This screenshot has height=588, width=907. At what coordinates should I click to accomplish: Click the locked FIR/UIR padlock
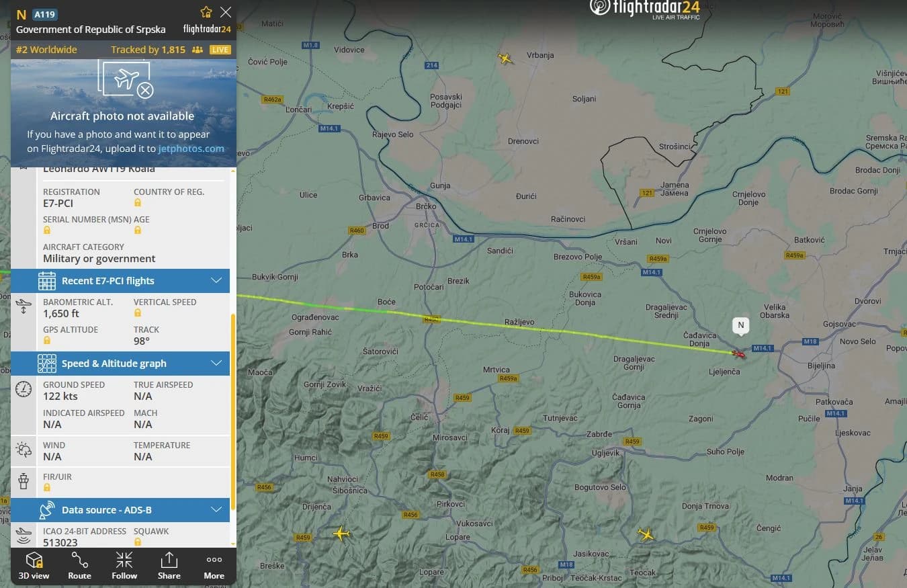pyautogui.click(x=47, y=488)
